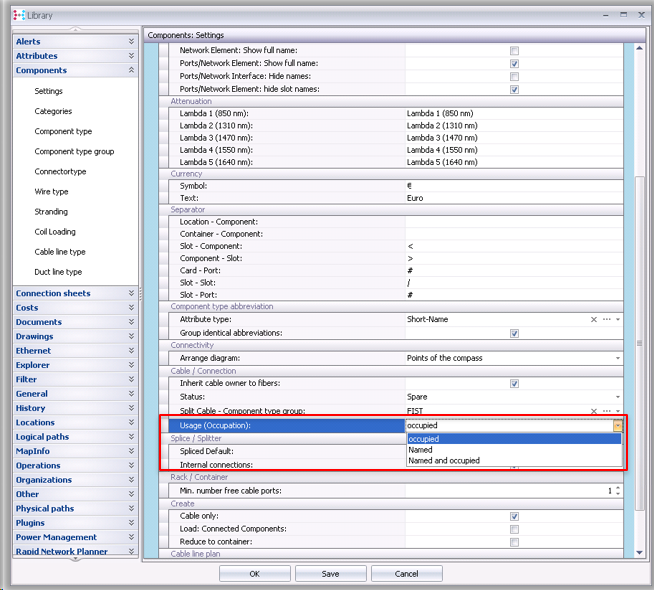Decrease Min. number free cable ports

618,493
